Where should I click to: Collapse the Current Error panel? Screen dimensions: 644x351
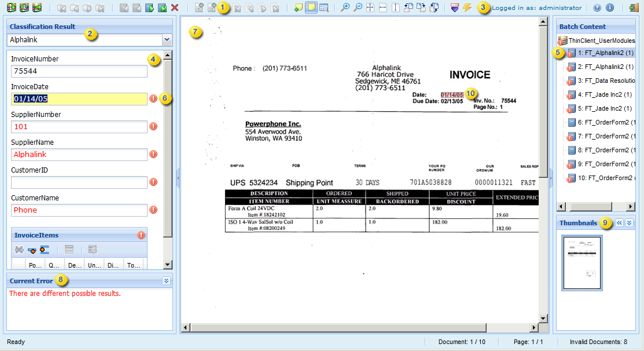[166, 280]
